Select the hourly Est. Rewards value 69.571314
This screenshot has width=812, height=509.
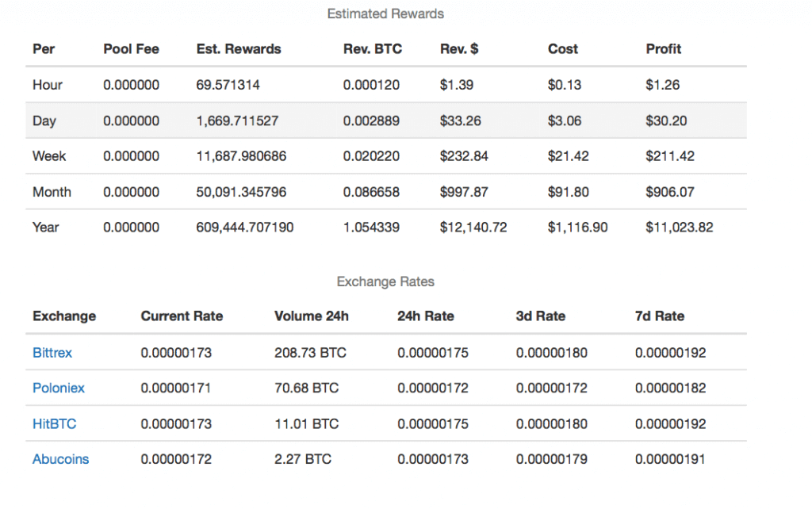[x=228, y=85]
